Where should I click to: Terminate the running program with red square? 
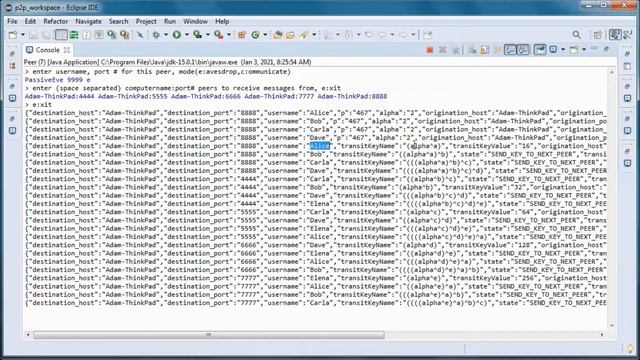click(x=429, y=50)
